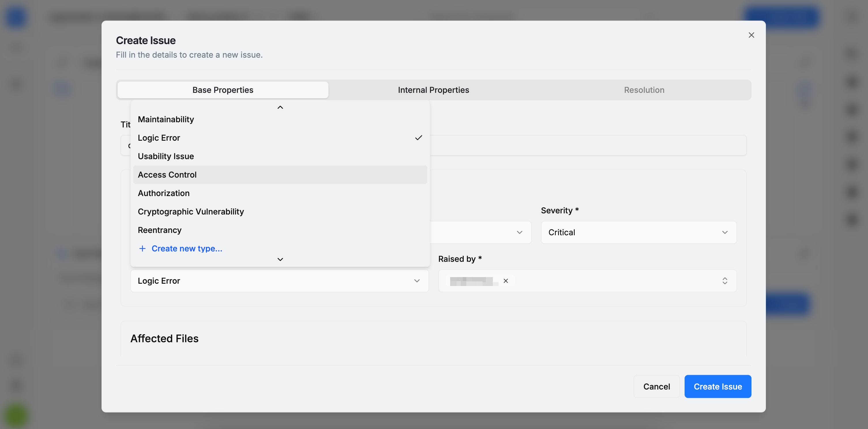
Task: Open the Severity Critical dropdown
Action: pos(638,232)
